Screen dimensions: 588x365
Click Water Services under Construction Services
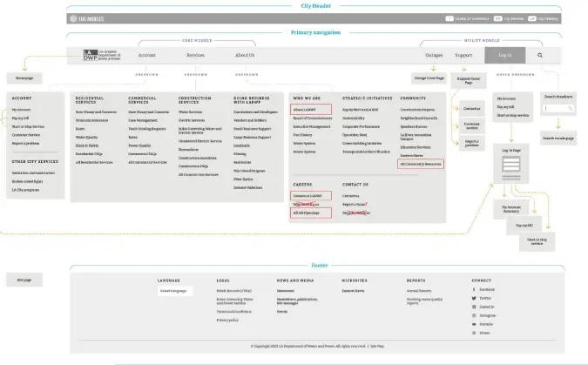click(x=190, y=112)
